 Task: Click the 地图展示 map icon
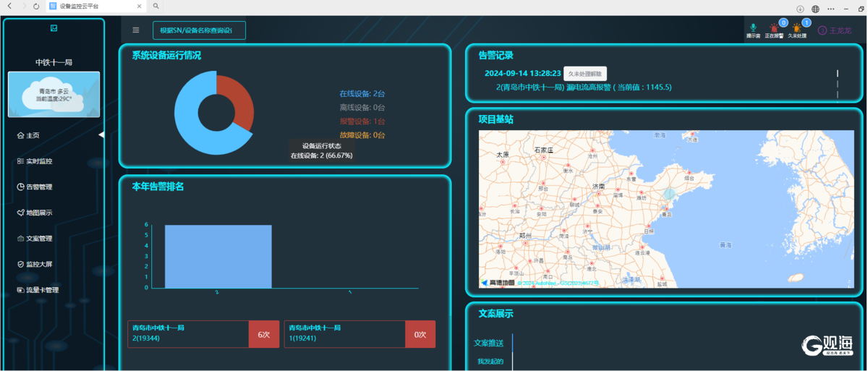coord(21,213)
